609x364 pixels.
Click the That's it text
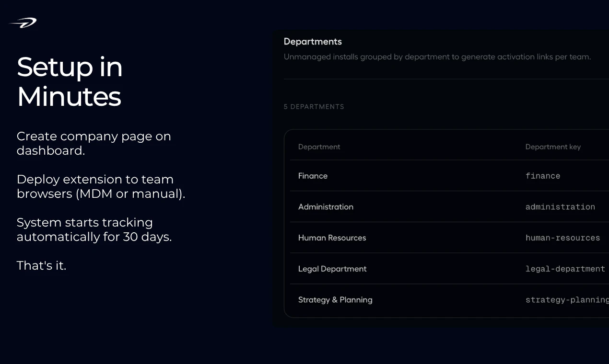[41, 265]
